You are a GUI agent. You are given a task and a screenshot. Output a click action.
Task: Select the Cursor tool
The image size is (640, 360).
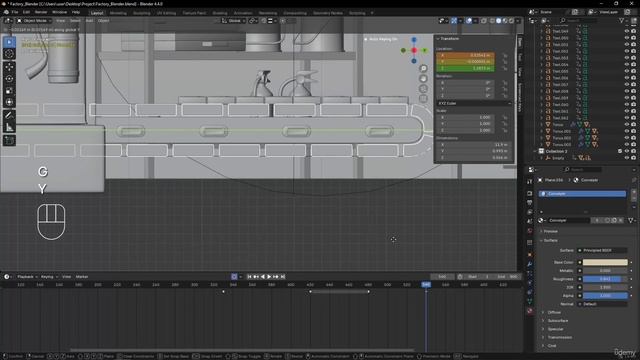9,54
